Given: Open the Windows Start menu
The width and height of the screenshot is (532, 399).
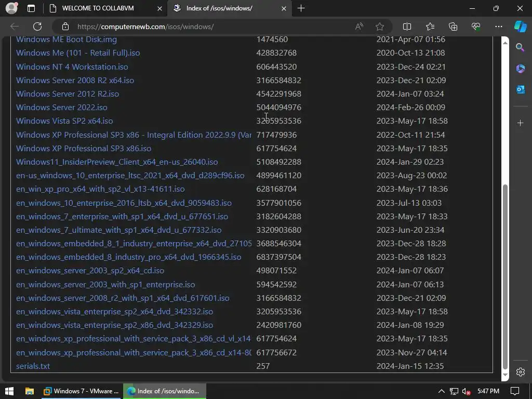Looking at the screenshot, I should pyautogui.click(x=9, y=391).
